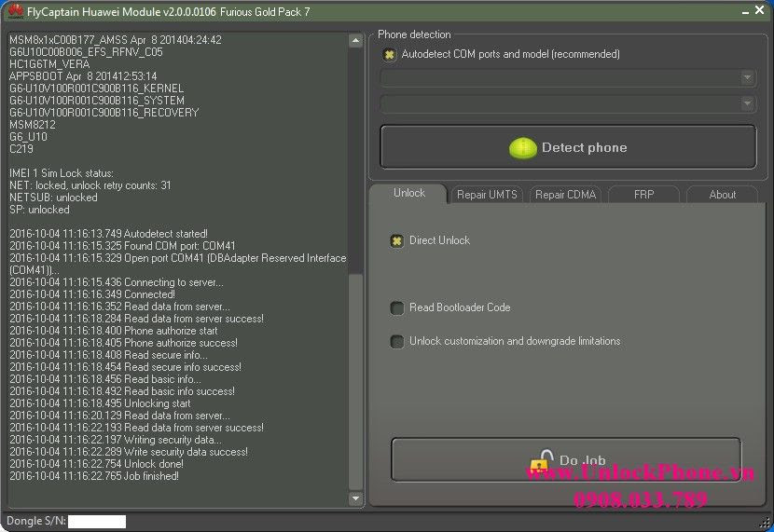Click 'Read secure info success!' log line
Screen dimensions: 774x532
125,367
